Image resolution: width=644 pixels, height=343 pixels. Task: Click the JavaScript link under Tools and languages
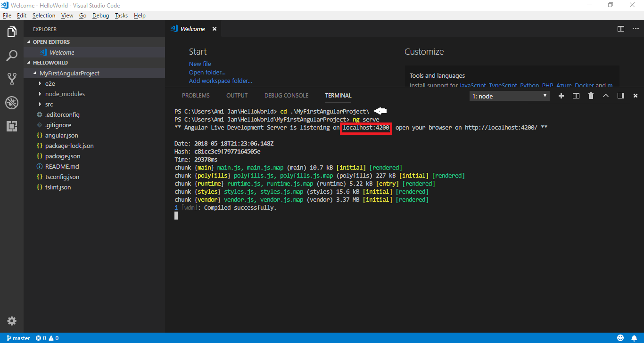pos(473,85)
